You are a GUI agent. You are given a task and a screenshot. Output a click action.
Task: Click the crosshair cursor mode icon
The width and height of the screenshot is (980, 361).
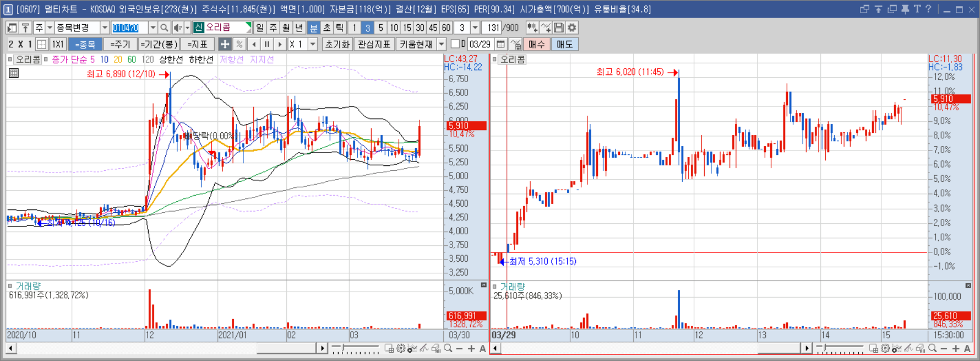coord(225,44)
